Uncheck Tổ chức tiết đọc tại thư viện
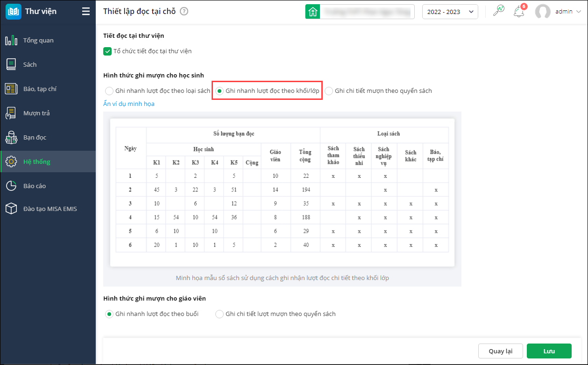 107,51
